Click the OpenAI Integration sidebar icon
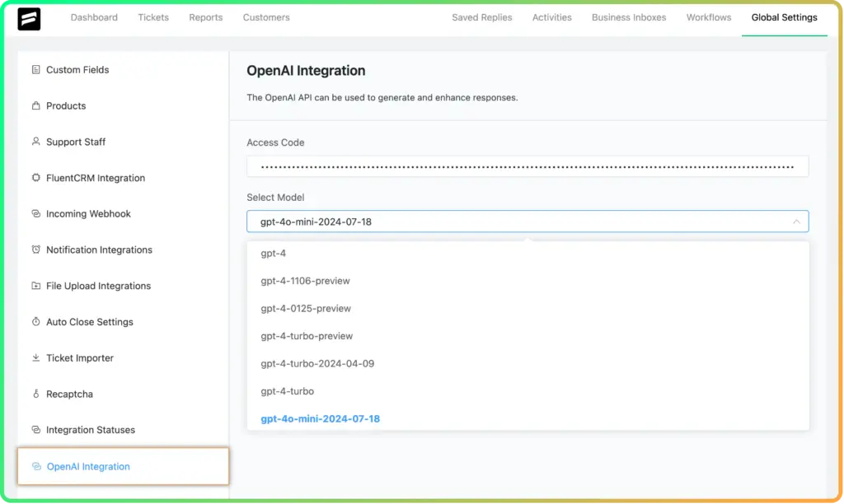The height and width of the screenshot is (504, 844). pyautogui.click(x=36, y=466)
